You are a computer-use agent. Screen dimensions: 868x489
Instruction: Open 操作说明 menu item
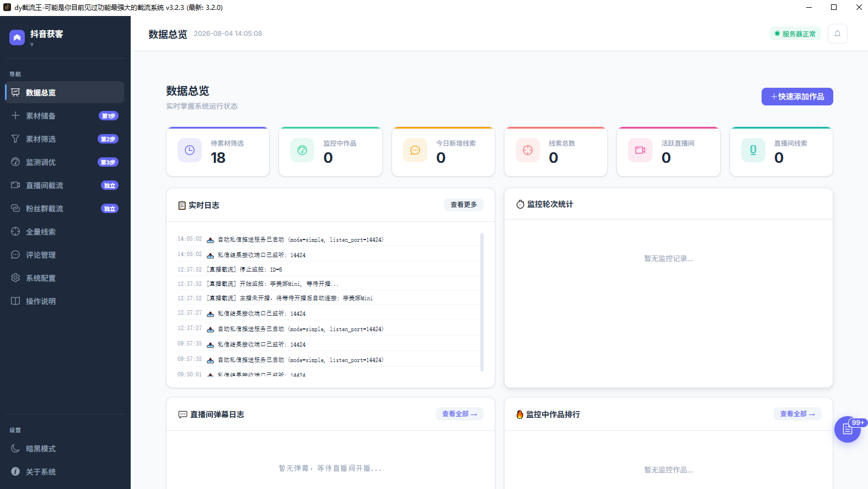[x=64, y=301]
